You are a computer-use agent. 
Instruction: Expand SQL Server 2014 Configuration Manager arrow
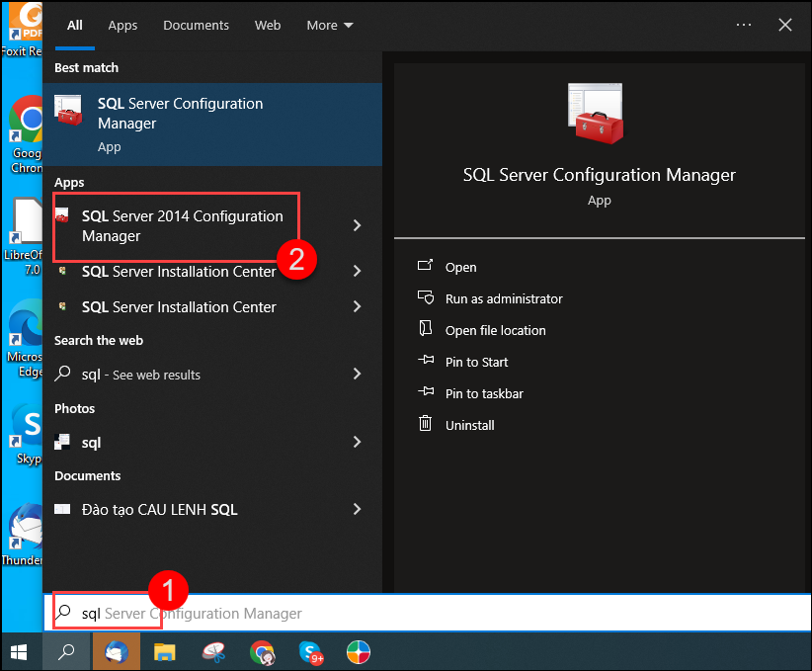pos(357,226)
